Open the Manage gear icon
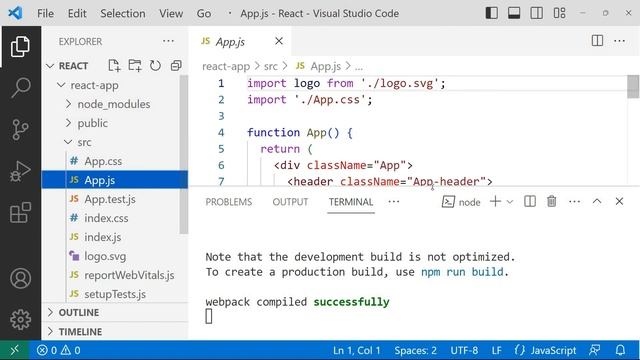Screen dimensions: 640x360 20,320
